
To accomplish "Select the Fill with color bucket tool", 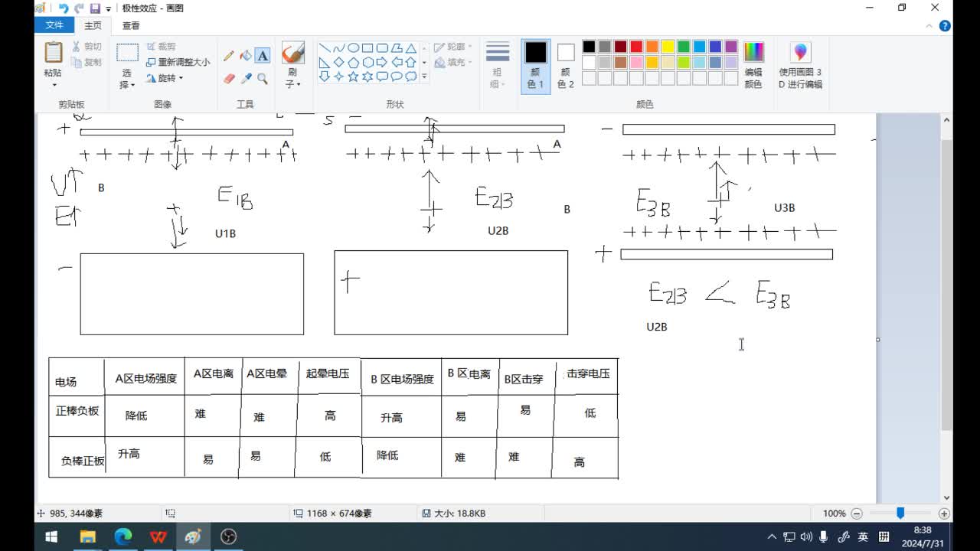I will (x=246, y=56).
